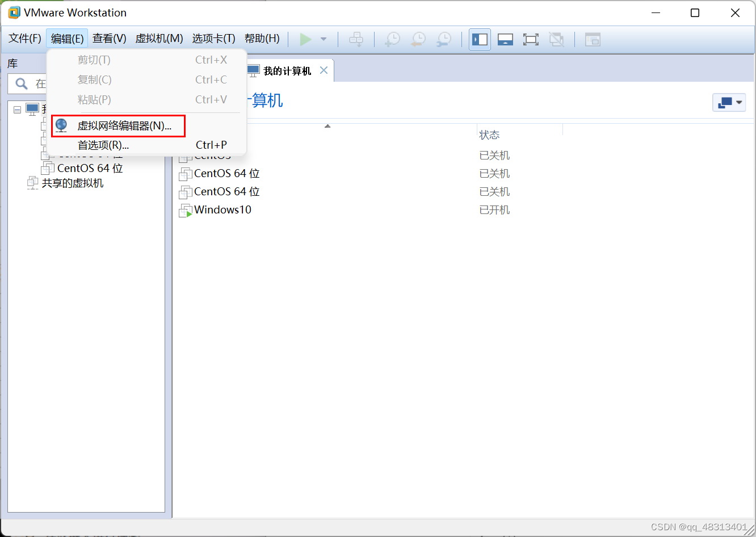This screenshot has width=756, height=537.
Task: Click the take snapshot toolbar icon
Action: point(392,39)
